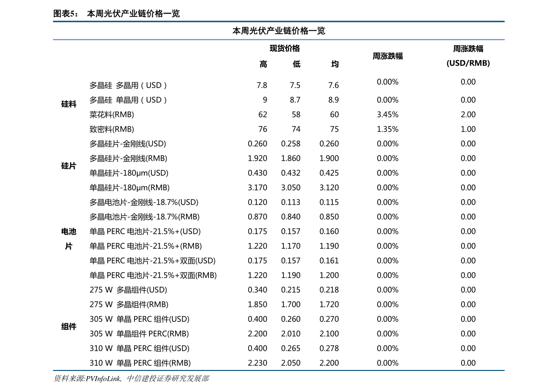Image resolution: width=558 pixels, height=392 pixels.
Task: Click the 0.340 high price cell
Action: [x=257, y=289]
